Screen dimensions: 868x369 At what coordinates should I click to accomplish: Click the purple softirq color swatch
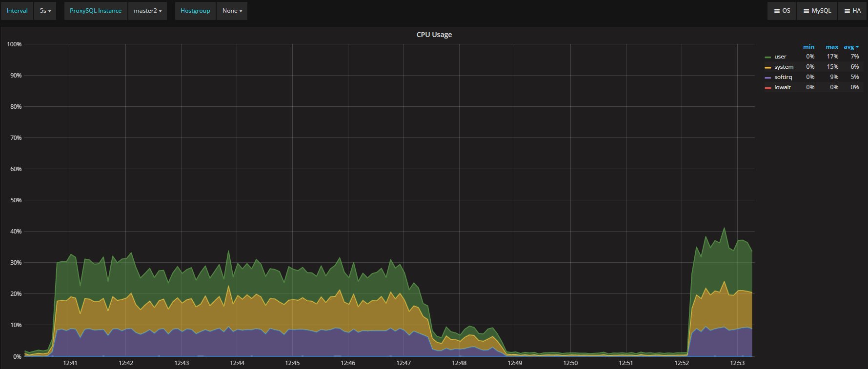(x=768, y=78)
